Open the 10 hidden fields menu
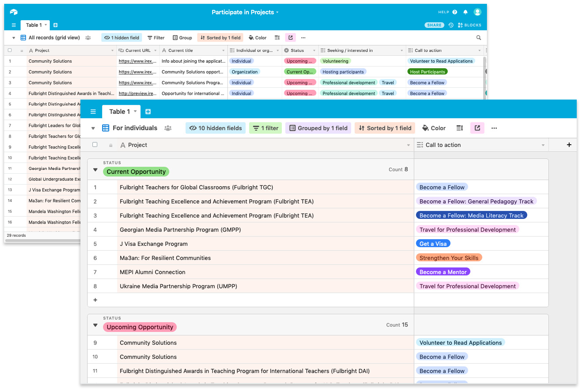This screenshot has height=392, width=583. (x=215, y=128)
